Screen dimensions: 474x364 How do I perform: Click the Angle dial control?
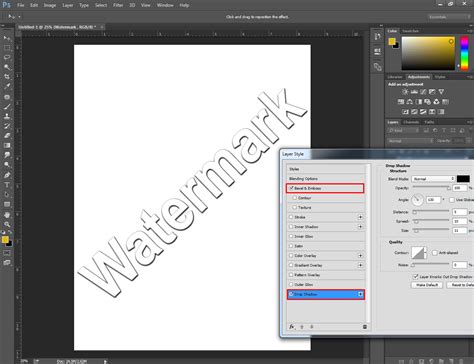point(417,200)
